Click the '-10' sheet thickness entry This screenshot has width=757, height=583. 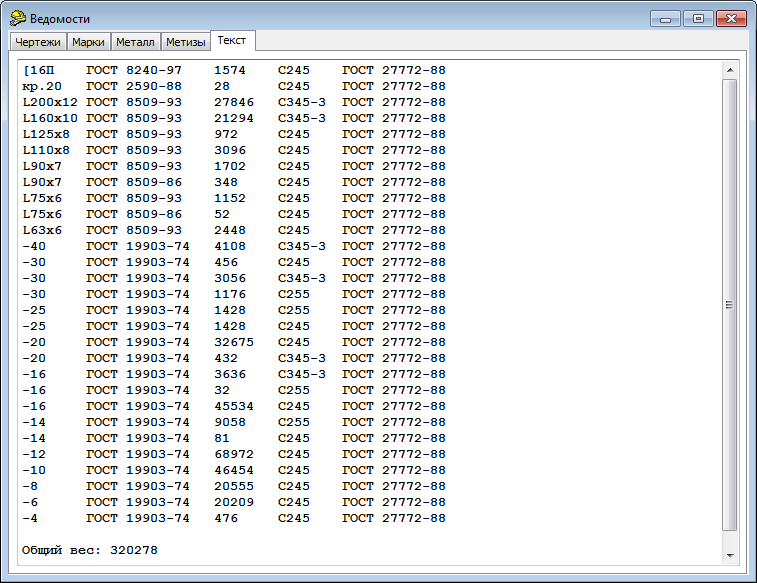(34, 470)
